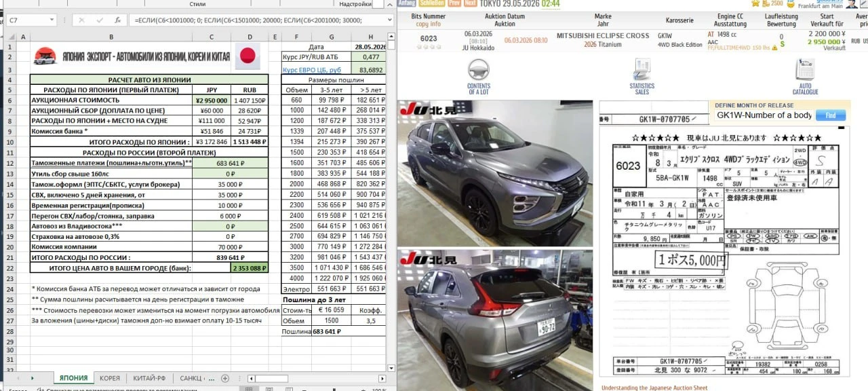Click the Япония Экспорт logo image

tap(46, 56)
